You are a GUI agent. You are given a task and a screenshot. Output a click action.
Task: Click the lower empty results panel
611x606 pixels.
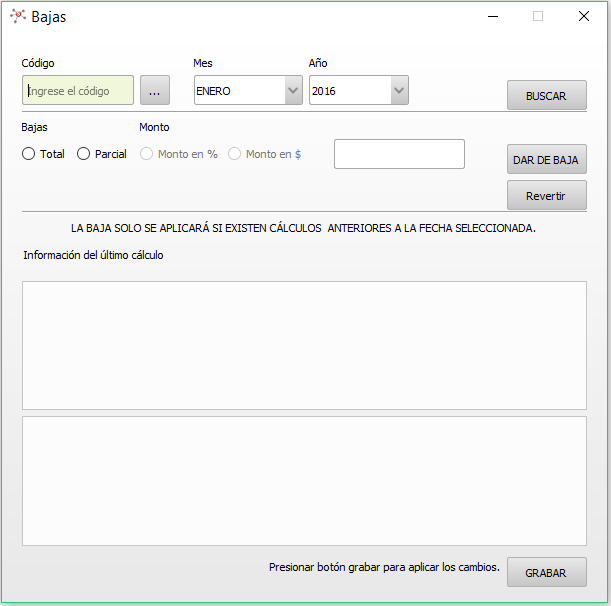coord(304,481)
